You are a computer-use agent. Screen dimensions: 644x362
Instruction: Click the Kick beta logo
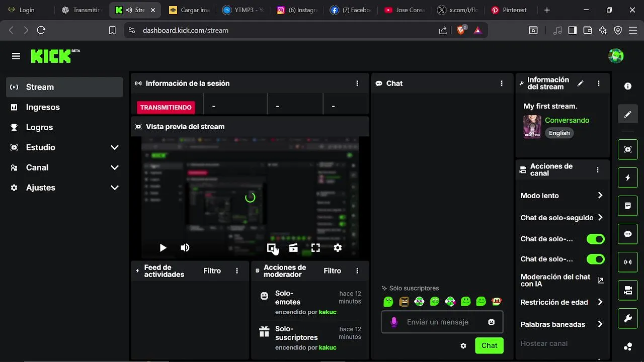[x=55, y=56]
